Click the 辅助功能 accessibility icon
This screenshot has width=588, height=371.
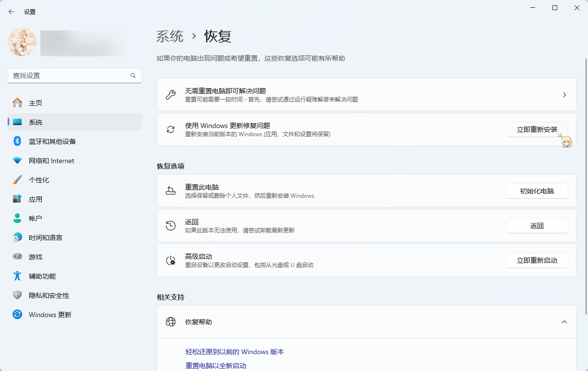pyautogui.click(x=17, y=276)
